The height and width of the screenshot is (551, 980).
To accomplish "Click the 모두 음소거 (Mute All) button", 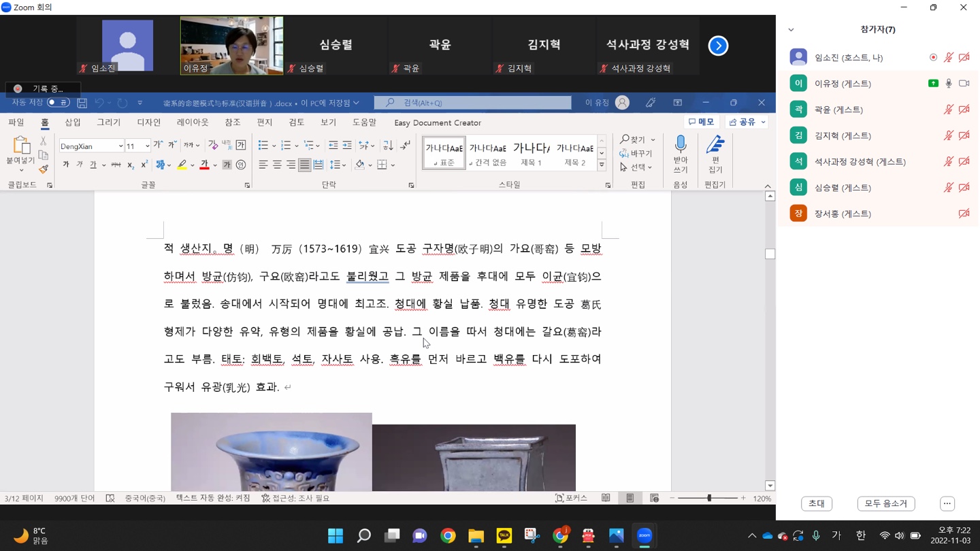I will 885,503.
